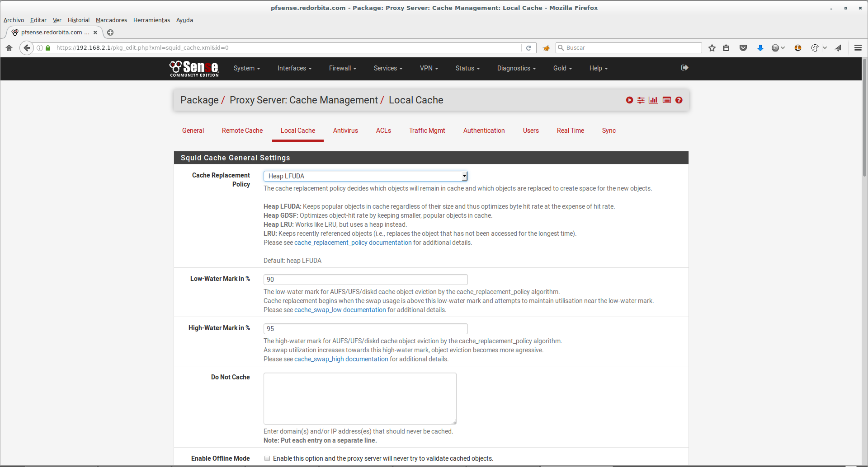Screen dimensions: 868x467
Task: Expand the Cache Replacement Policy dropdown
Action: click(365, 176)
